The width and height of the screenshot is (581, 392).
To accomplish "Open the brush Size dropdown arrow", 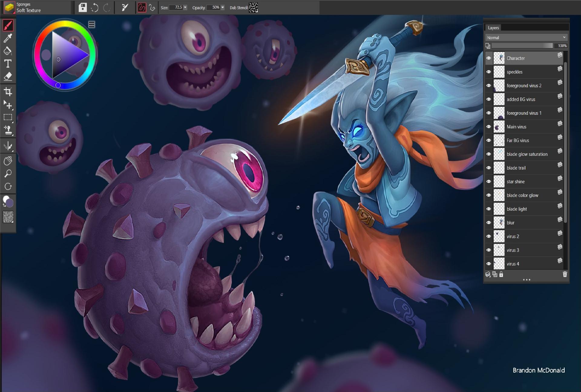I will click(185, 8).
